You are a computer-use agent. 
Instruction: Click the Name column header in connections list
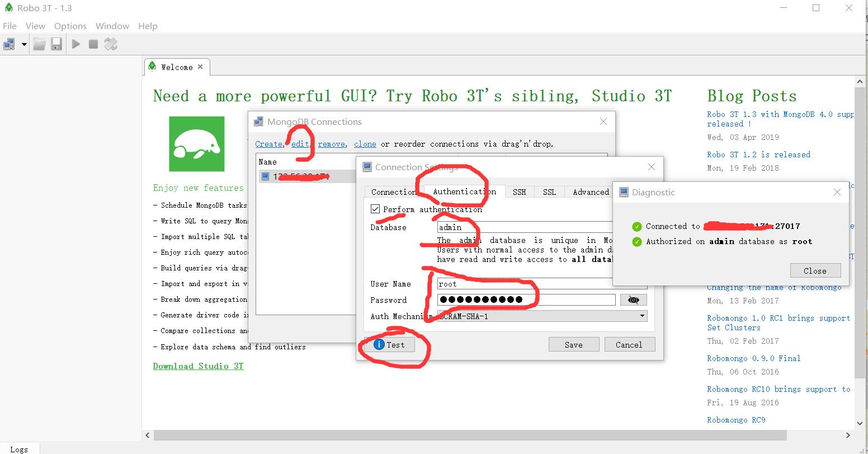(267, 162)
